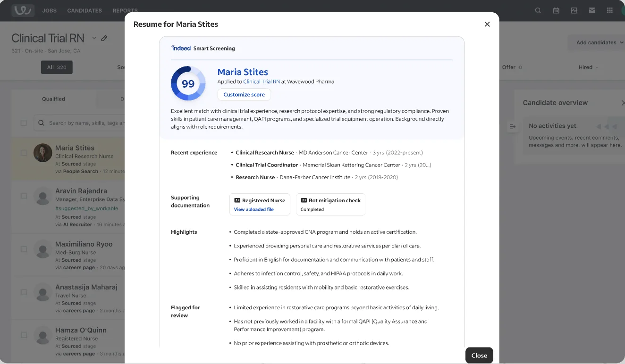Open the mail envelope icon
The height and width of the screenshot is (364, 625).
click(x=592, y=10)
